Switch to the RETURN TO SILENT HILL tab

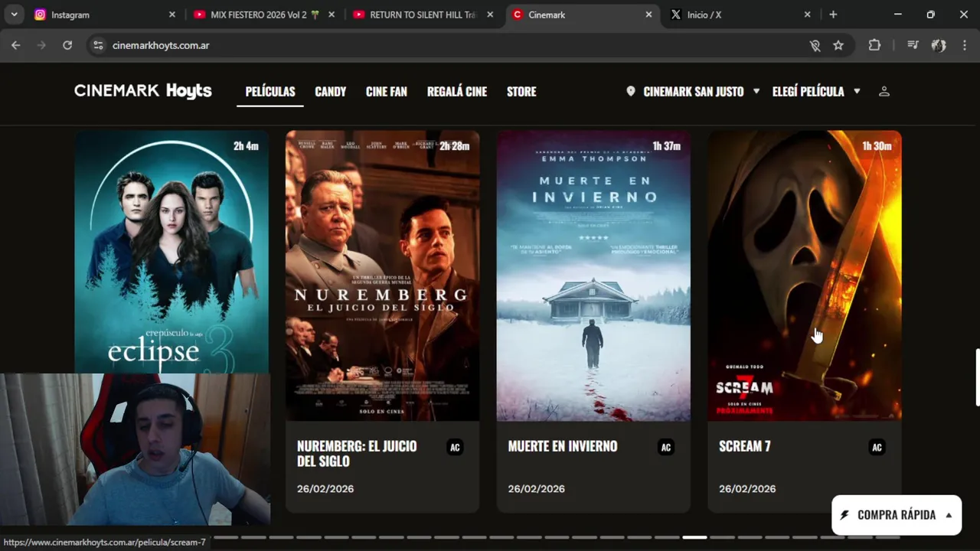424,15
